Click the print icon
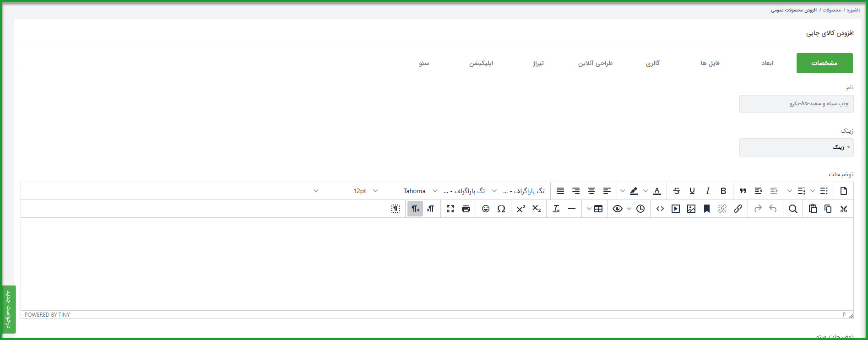 [x=466, y=209]
